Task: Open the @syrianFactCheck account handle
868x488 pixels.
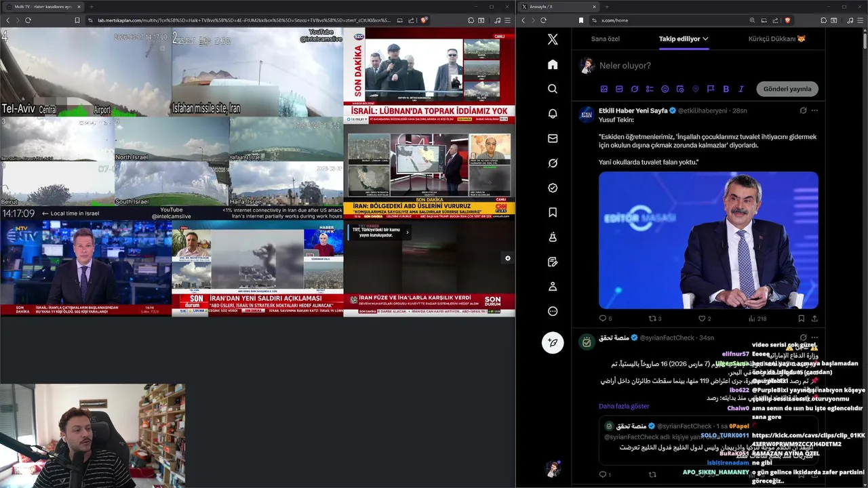Action: pos(667,338)
